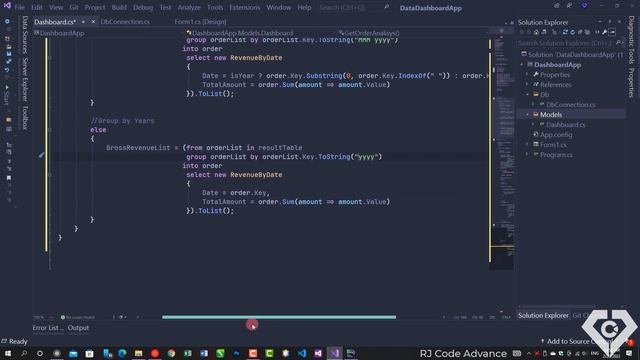Open the GetOrderAnalisys member dropdown
640x360 pixels.
tap(412, 33)
